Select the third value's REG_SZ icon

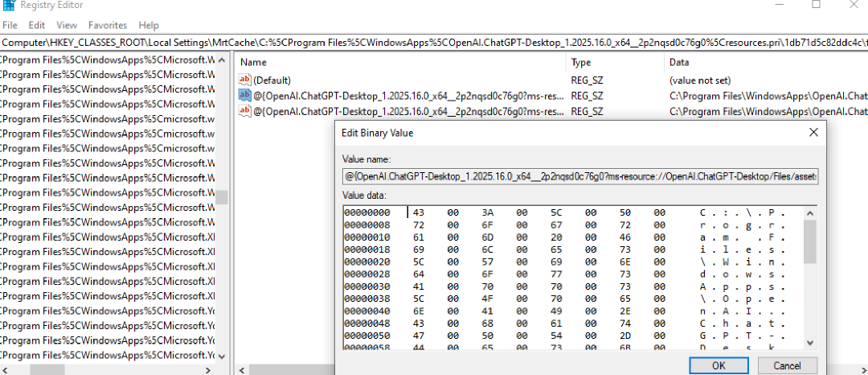coord(244,111)
